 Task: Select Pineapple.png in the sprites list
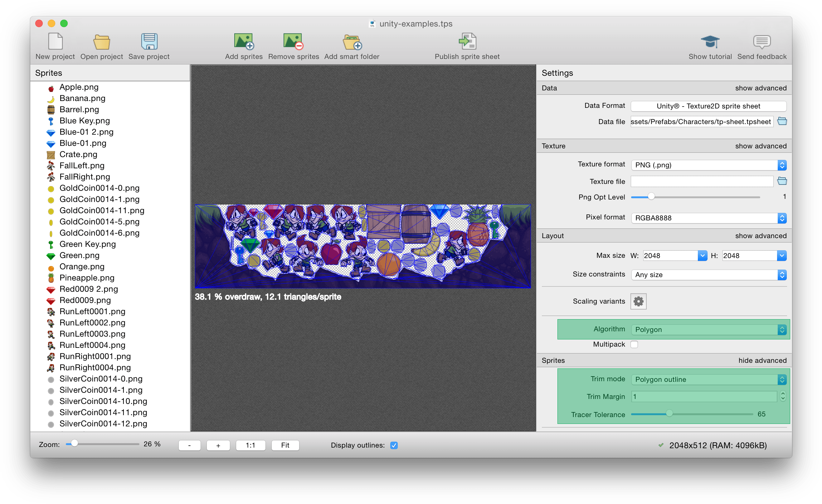coord(87,278)
